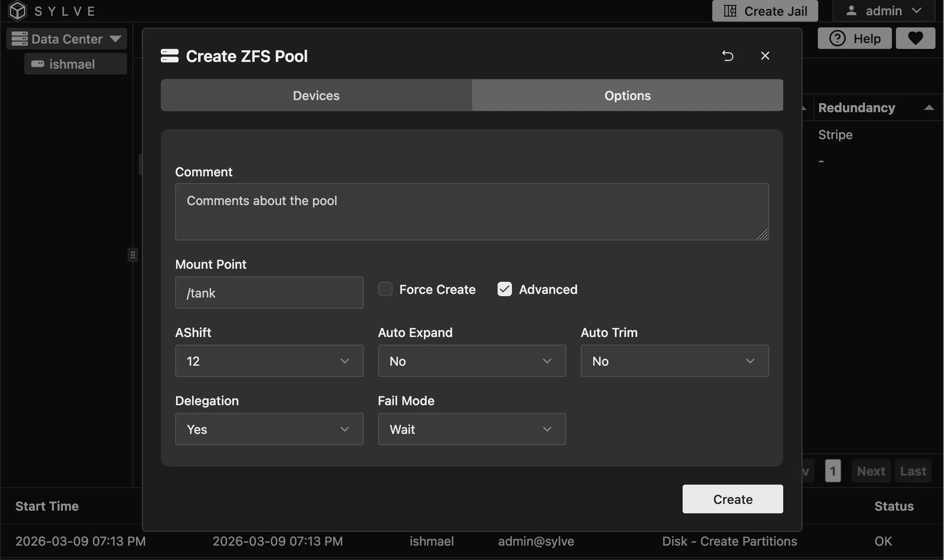
Task: Click the heart favorite icon
Action: [x=916, y=38]
